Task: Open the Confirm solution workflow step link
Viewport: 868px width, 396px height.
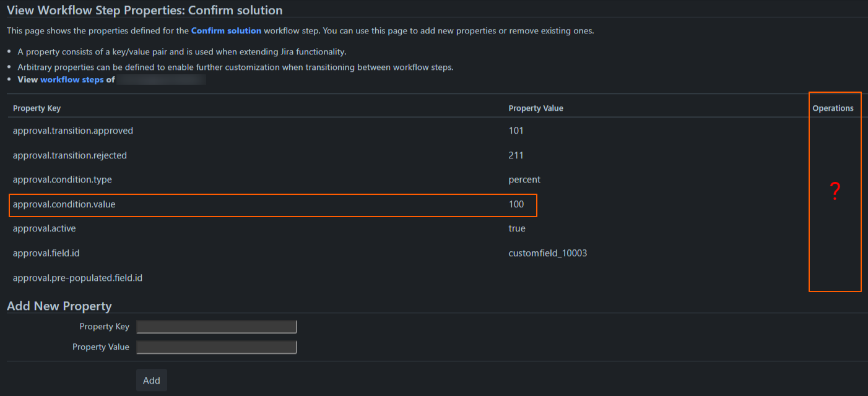Action: coord(226,30)
